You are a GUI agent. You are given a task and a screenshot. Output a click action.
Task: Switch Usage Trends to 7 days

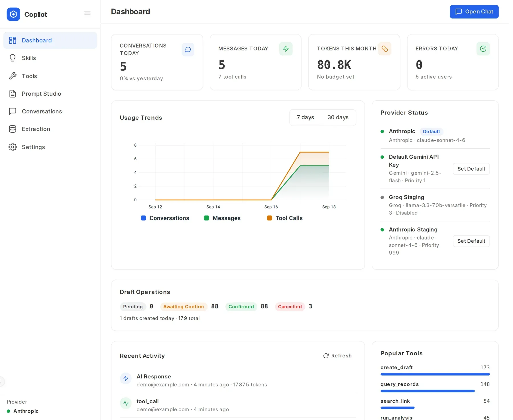[305, 117]
